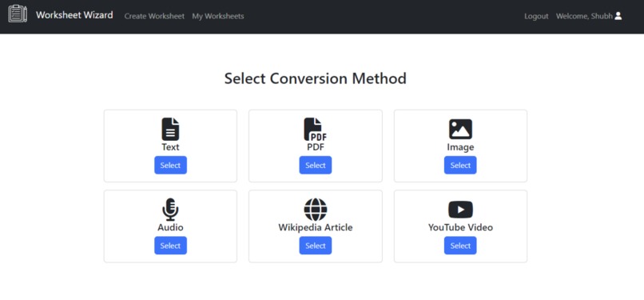This screenshot has width=644, height=300.
Task: Select the Text conversion method
Action: click(x=170, y=166)
